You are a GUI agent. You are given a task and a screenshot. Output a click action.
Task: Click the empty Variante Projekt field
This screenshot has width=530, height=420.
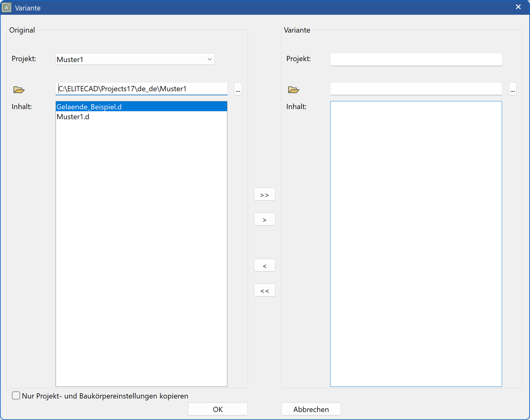[x=415, y=59]
